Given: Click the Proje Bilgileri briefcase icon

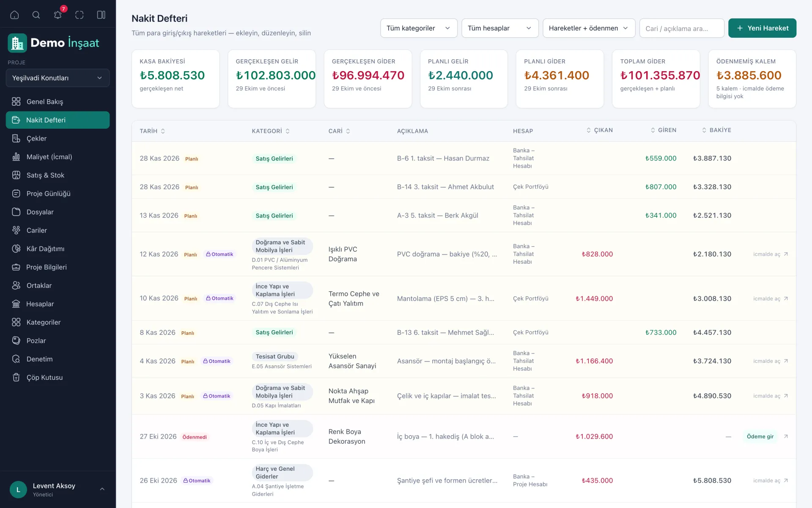Looking at the screenshot, I should click(16, 267).
